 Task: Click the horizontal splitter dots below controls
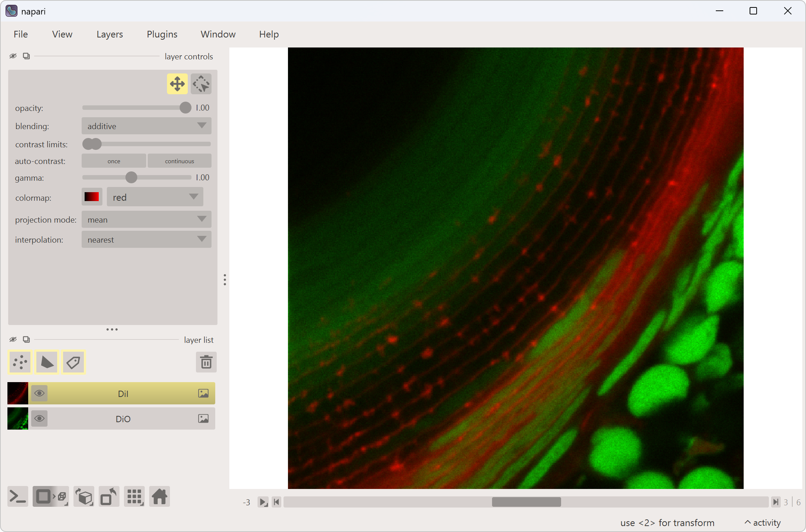pyautogui.click(x=112, y=329)
